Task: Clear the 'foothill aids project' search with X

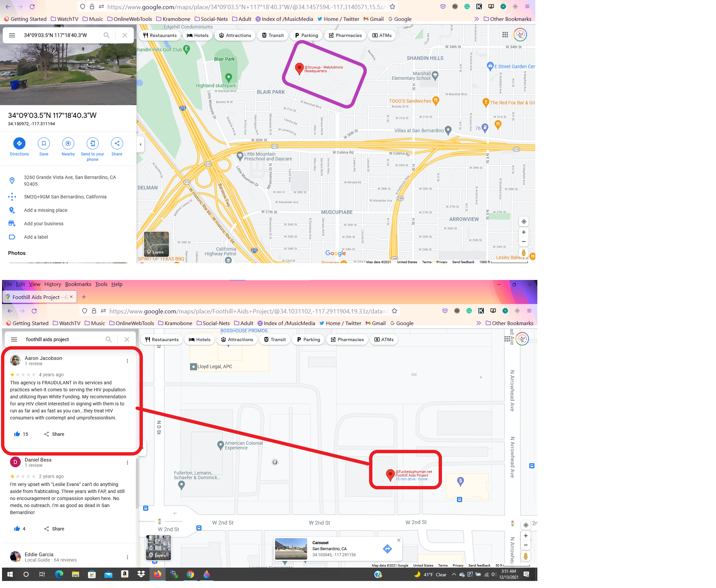Action: click(127, 339)
